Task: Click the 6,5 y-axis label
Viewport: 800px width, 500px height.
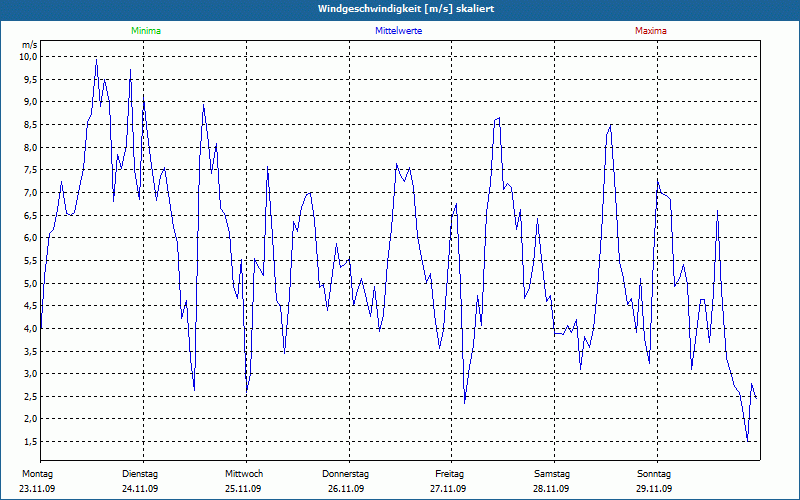Action: click(31, 215)
